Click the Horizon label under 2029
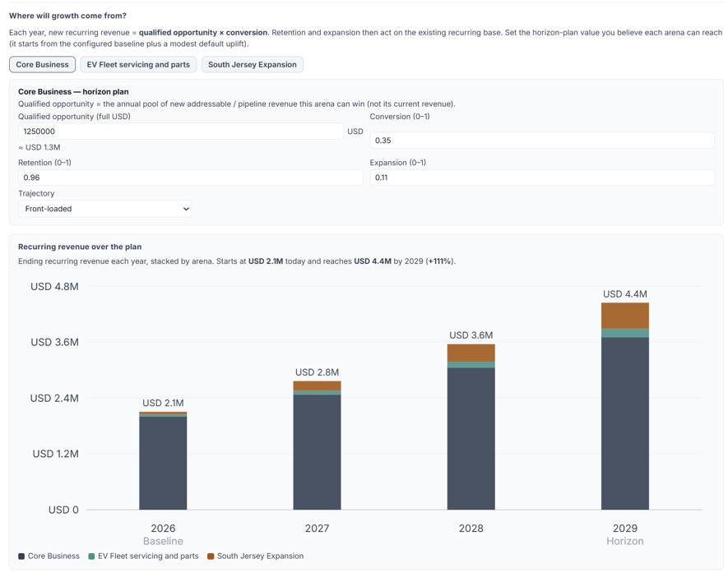728x577 pixels. 625,542
